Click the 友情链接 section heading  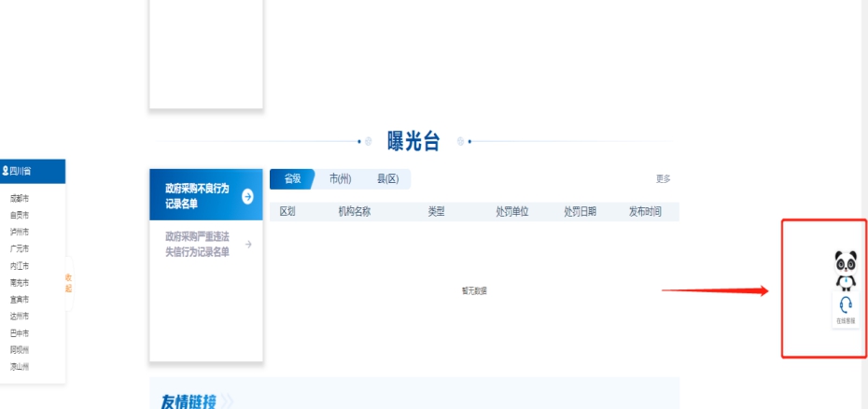pyautogui.click(x=189, y=402)
